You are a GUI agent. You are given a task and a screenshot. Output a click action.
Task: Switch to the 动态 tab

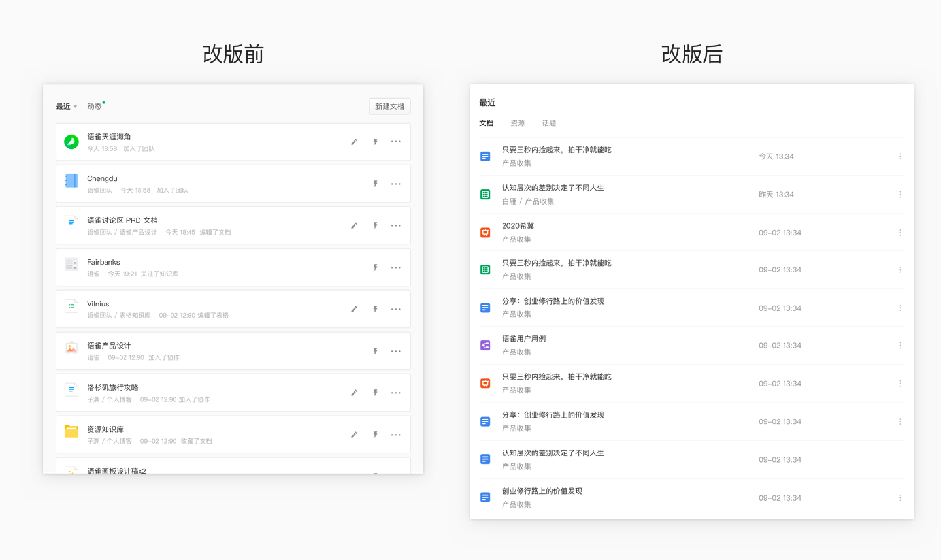(x=95, y=107)
